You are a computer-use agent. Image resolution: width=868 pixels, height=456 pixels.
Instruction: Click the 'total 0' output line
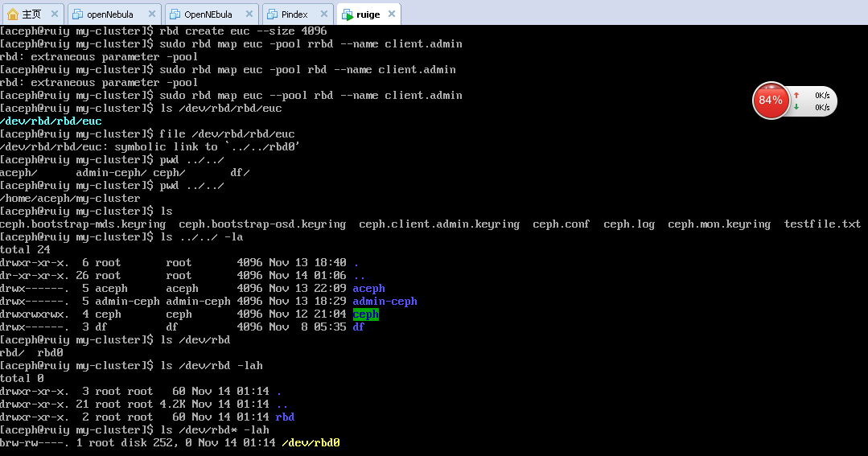click(x=23, y=379)
